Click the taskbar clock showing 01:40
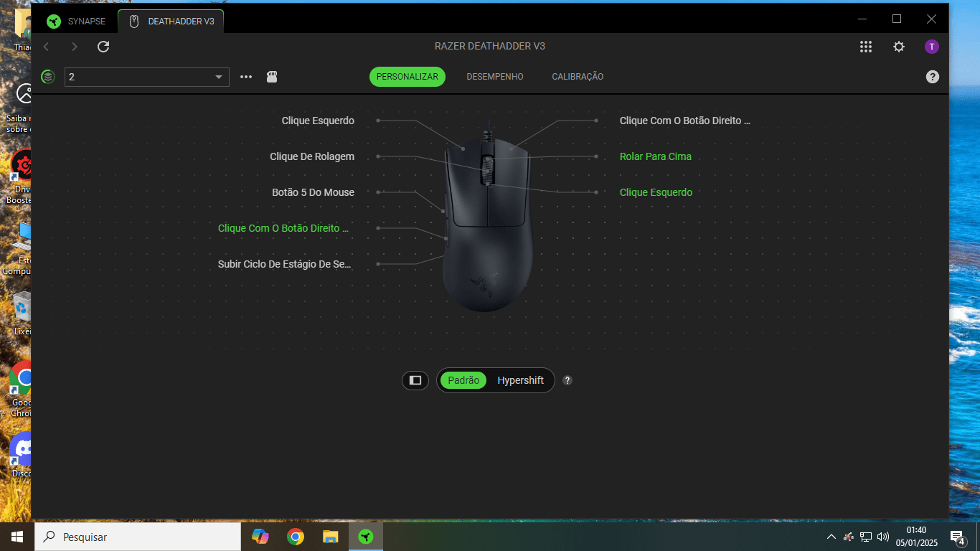This screenshot has width=980, height=551. pyautogui.click(x=917, y=537)
